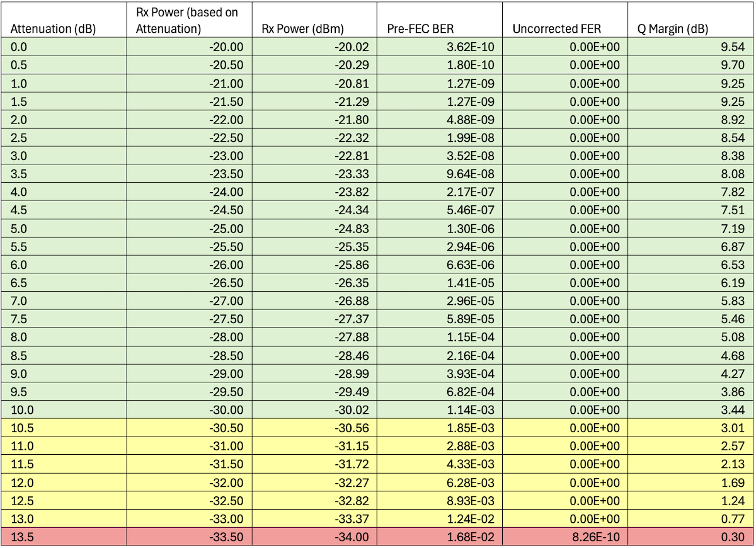Click the "Pre-FEC BER" column header
The width and height of the screenshot is (756, 548).
(440, 20)
